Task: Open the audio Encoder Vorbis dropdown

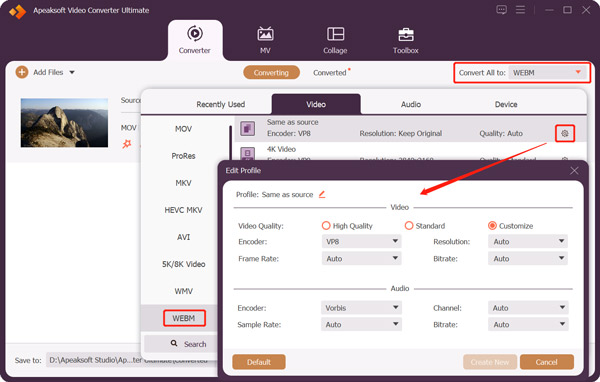Action: pos(362,308)
